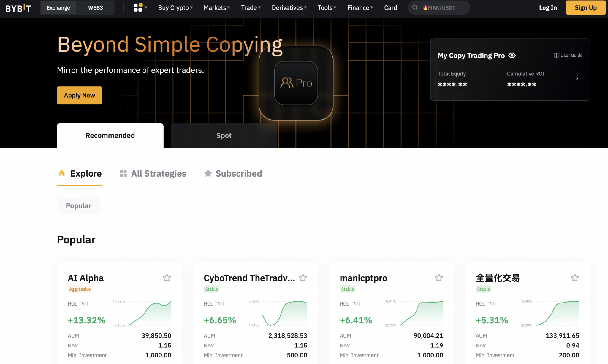Click the Sign Up button
Viewport: 608px width, 364px height.
[585, 8]
